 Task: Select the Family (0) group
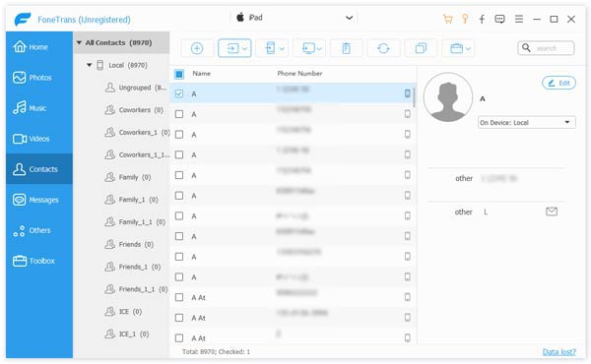[x=128, y=177]
